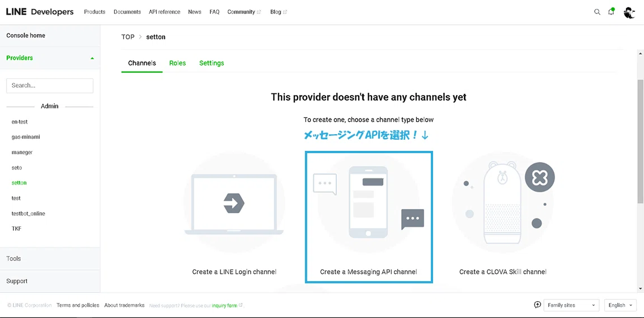Screen dimensions: 644x318
Task: Click TOP in the breadcrumb
Action: pyautogui.click(x=128, y=37)
